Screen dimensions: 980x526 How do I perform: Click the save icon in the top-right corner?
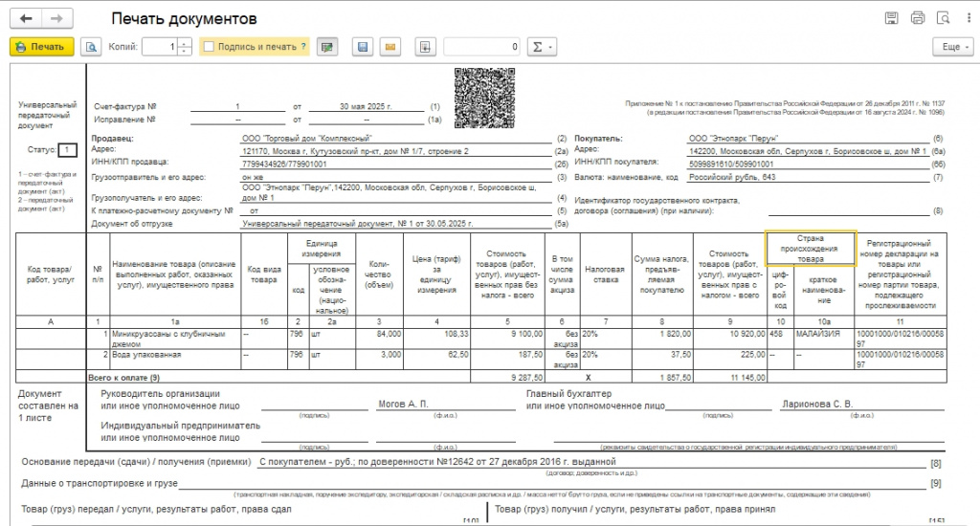[x=892, y=18]
